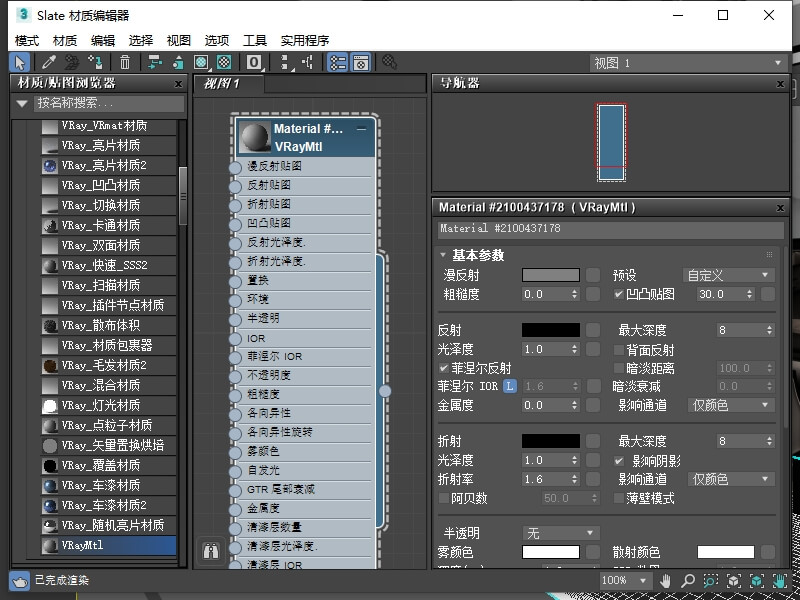Activate the Zoom Region tool
Image resolution: width=800 pixels, height=600 pixels.
(x=711, y=581)
